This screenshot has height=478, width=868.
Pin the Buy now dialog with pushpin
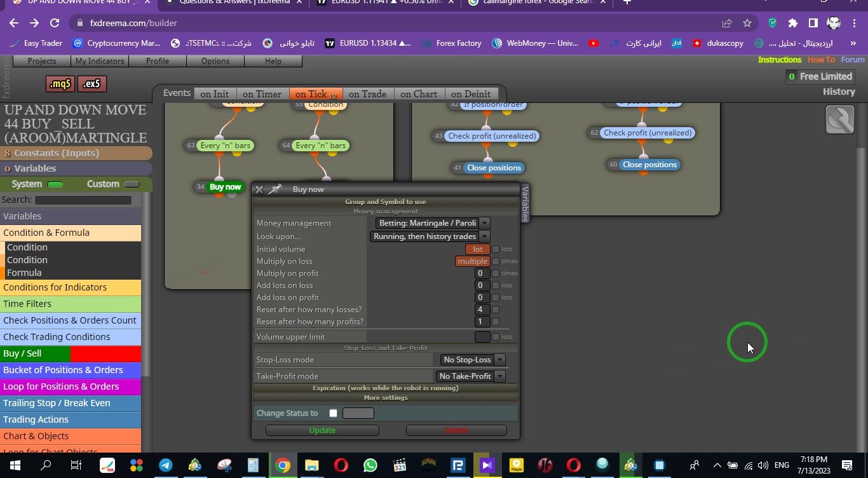click(x=275, y=189)
